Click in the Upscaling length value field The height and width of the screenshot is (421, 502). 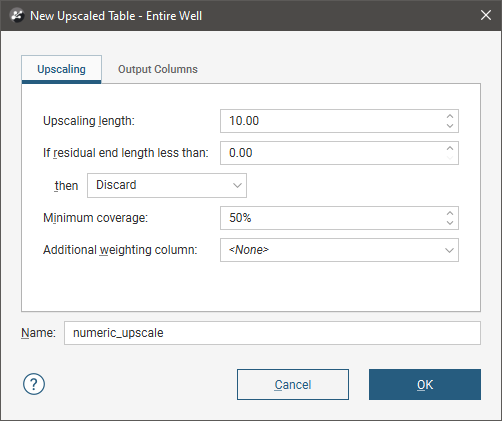(x=332, y=121)
